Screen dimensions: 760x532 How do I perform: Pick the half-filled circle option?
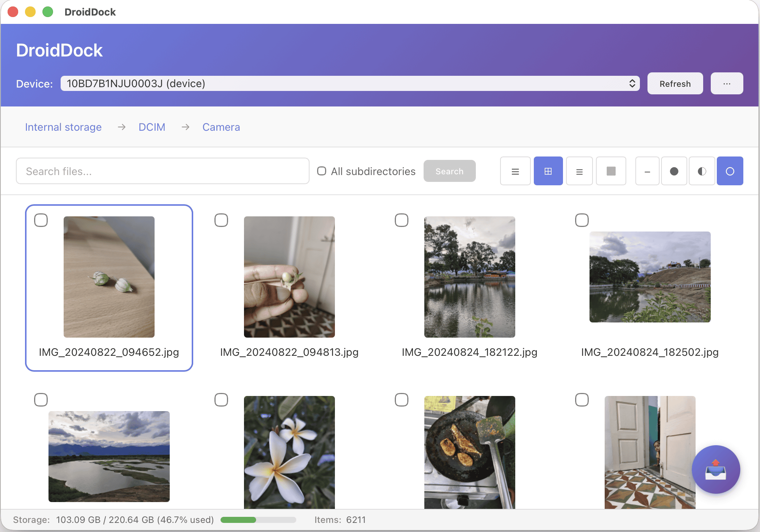click(702, 171)
